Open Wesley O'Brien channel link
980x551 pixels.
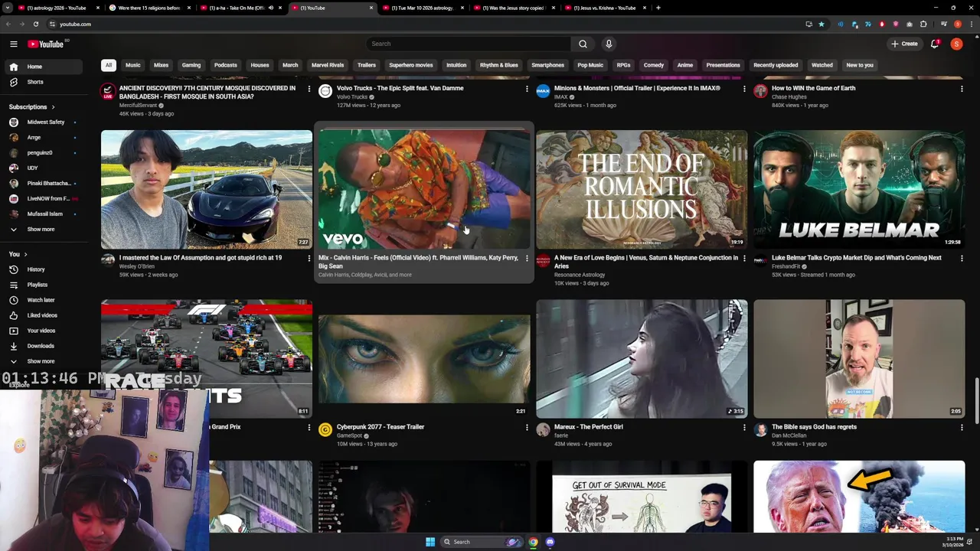[137, 266]
